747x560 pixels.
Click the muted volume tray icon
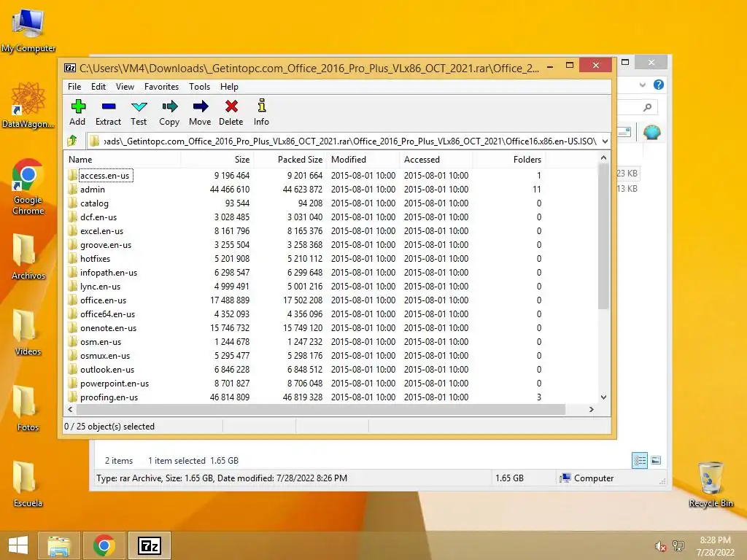[x=660, y=546]
